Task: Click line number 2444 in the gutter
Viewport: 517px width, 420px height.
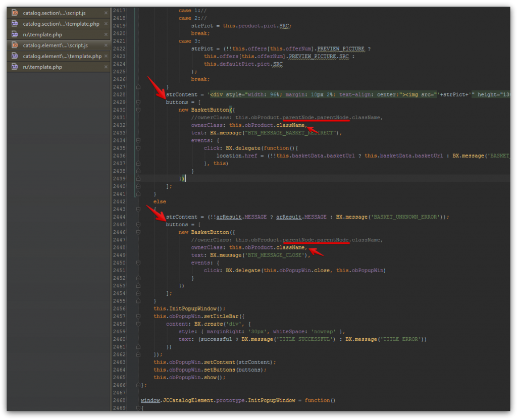Action: pos(119,217)
